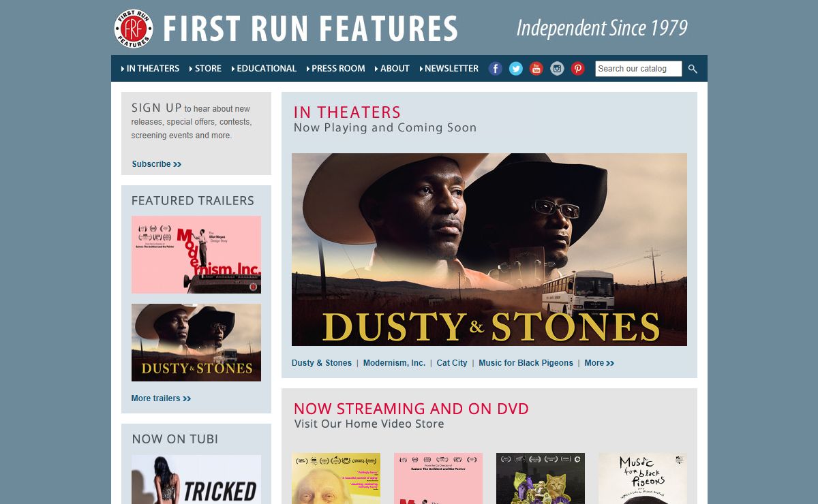Viewport: 818px width, 504px height.
Task: Click the Visit Our Home Video Store text
Action: 369,424
